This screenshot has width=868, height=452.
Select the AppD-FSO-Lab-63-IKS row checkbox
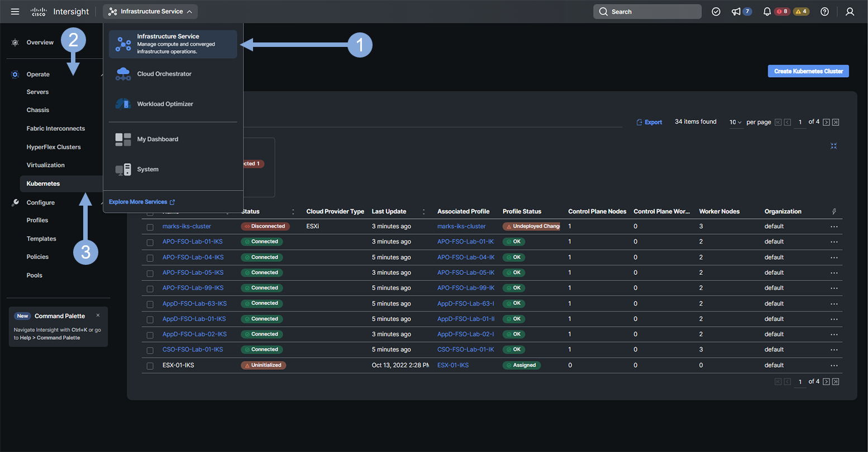150,304
